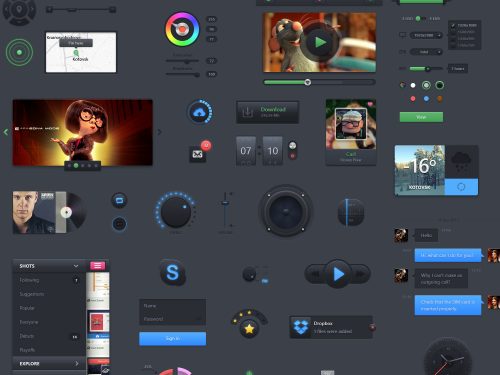Click the blue play button in media controls
The width and height of the screenshot is (500, 375).
point(338,274)
